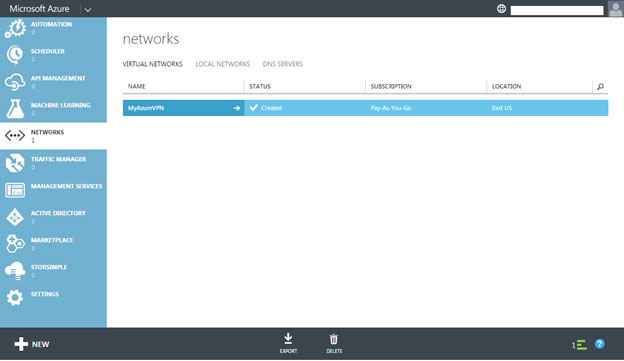Open the Machine Learning flask icon

pyautogui.click(x=15, y=108)
